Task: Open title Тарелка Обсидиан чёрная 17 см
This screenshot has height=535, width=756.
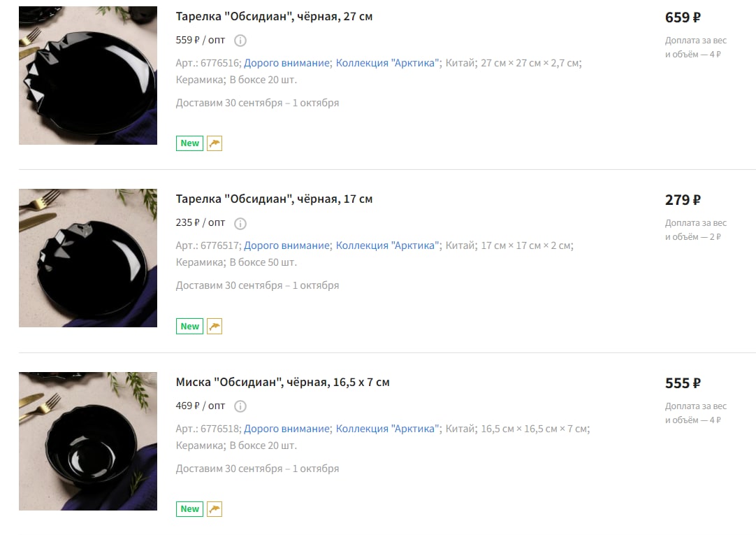Action: 274,199
